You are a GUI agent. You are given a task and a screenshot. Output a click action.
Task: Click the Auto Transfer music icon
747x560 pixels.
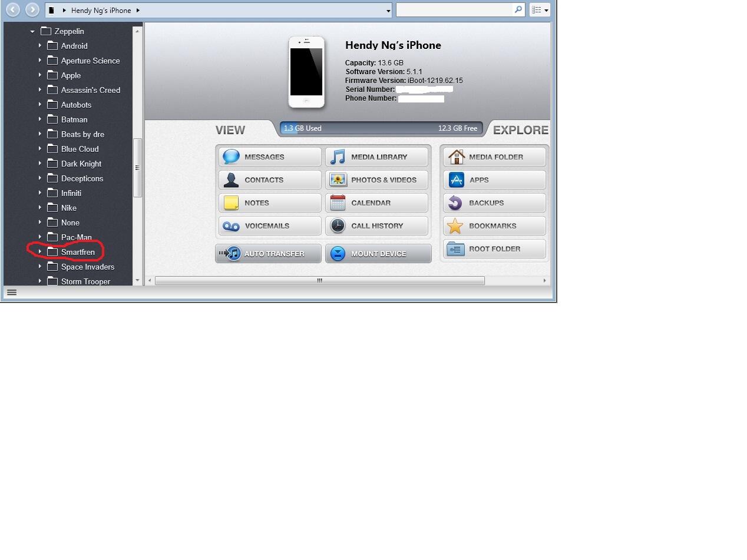[x=233, y=253]
